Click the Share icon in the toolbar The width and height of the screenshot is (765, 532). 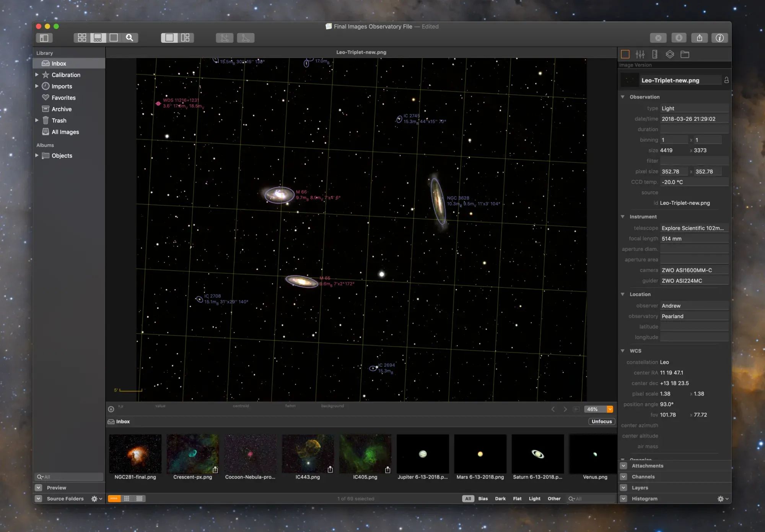pos(700,37)
